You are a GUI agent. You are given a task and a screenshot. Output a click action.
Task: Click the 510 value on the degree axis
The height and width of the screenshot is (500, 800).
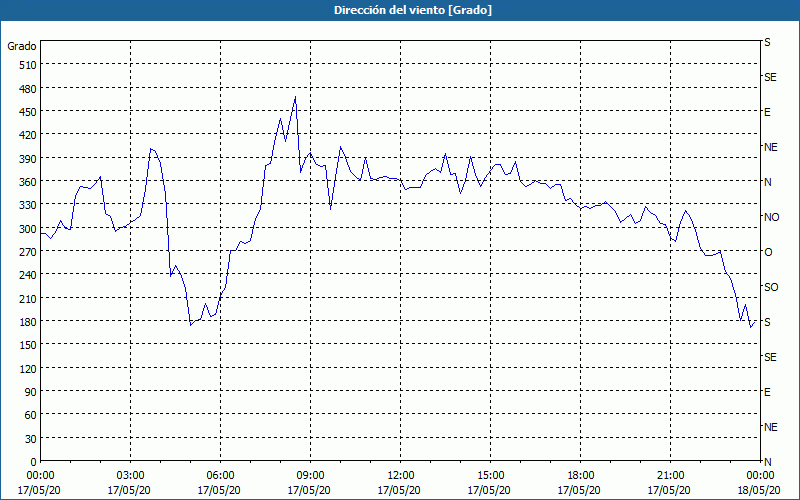tap(29, 65)
